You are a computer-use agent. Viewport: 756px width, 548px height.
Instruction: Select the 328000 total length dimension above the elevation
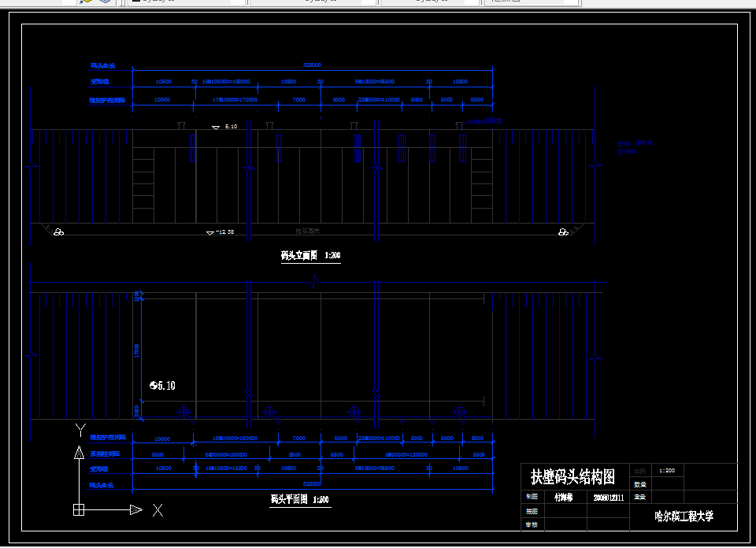point(312,65)
